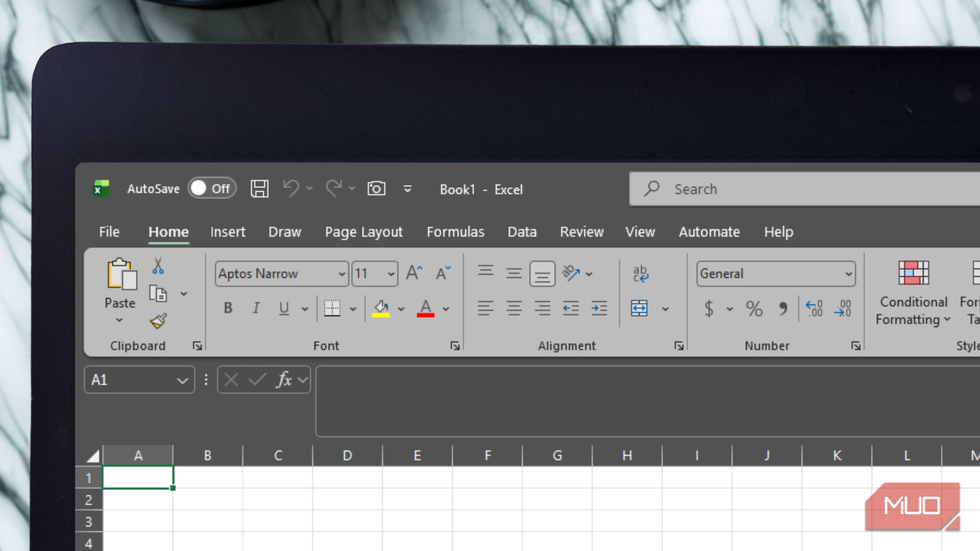
Task: Toggle Italic formatting
Action: coord(256,308)
